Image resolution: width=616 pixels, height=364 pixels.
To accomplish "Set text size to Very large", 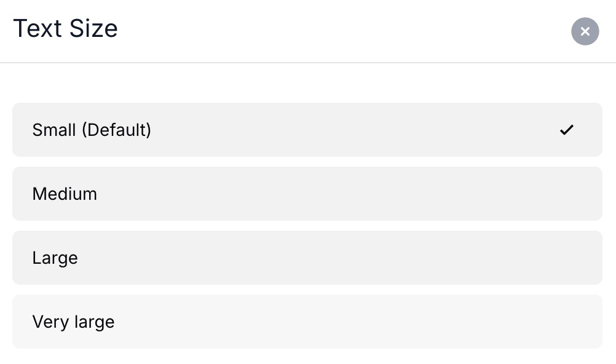I will click(x=307, y=322).
